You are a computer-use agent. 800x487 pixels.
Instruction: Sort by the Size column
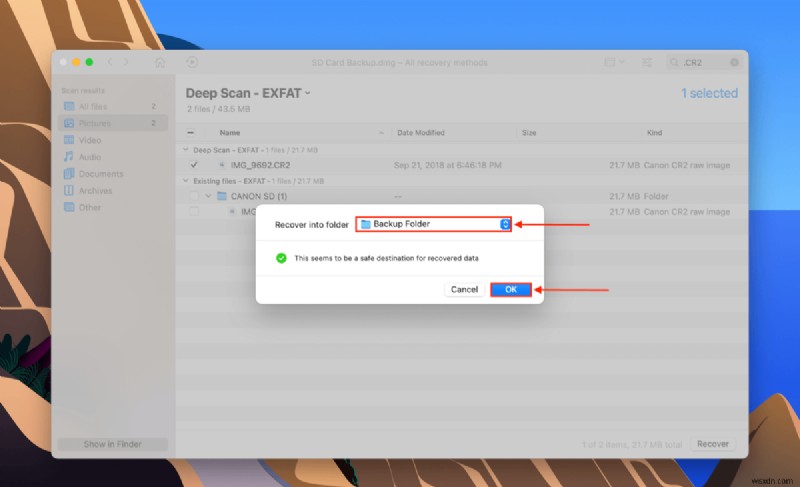tap(529, 133)
